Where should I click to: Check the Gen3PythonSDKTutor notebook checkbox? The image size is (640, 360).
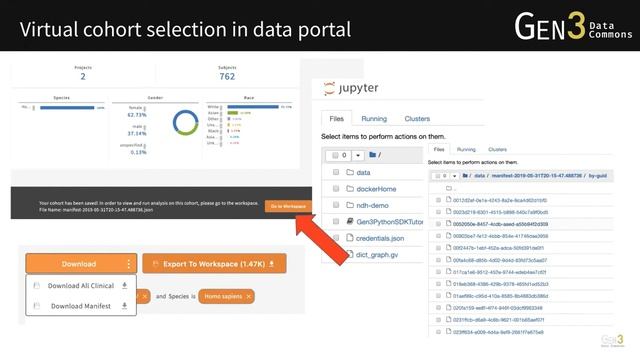pyautogui.click(x=336, y=221)
